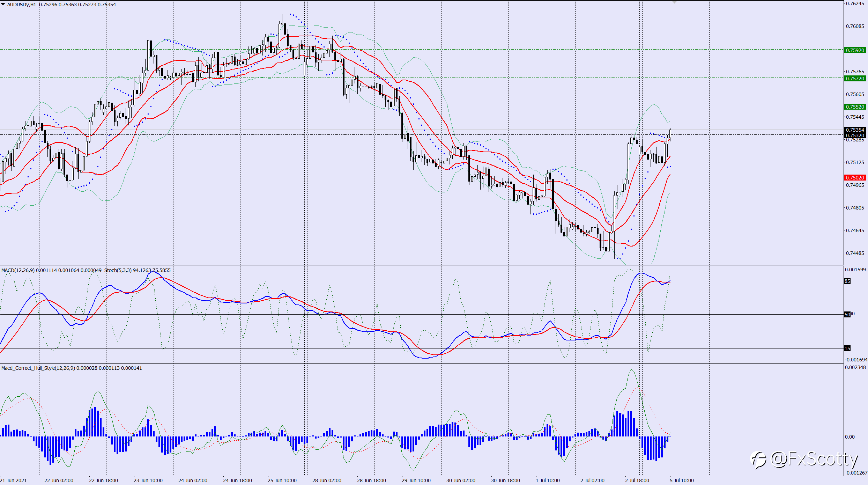This screenshot has height=485, width=868.
Task: Click the 0.76085 price scale label
Action: pyautogui.click(x=855, y=26)
